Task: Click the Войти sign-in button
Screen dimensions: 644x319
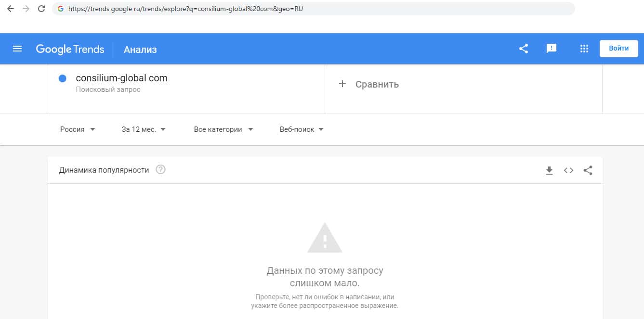Action: (618, 49)
